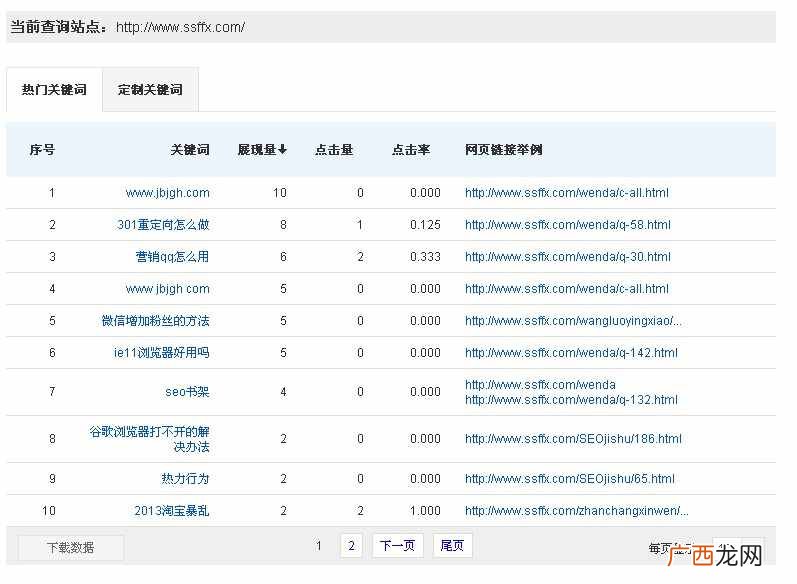Open the zhanchangxinwen link
The width and height of the screenshot is (797, 584).
tap(577, 511)
